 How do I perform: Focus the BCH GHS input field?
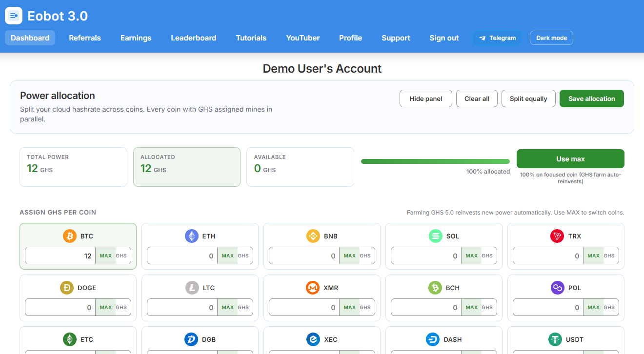(426, 307)
